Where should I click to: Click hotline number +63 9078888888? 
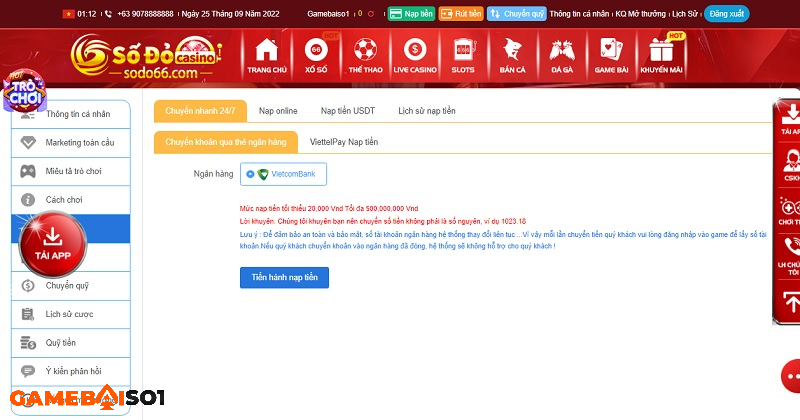(x=145, y=14)
